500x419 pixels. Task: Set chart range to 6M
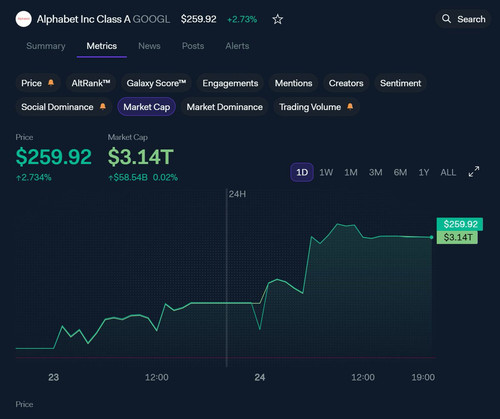pos(400,172)
